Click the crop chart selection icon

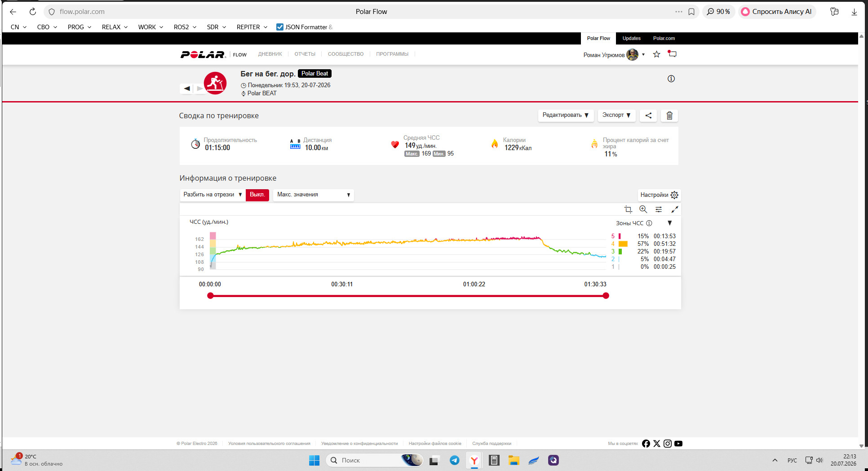coord(628,209)
